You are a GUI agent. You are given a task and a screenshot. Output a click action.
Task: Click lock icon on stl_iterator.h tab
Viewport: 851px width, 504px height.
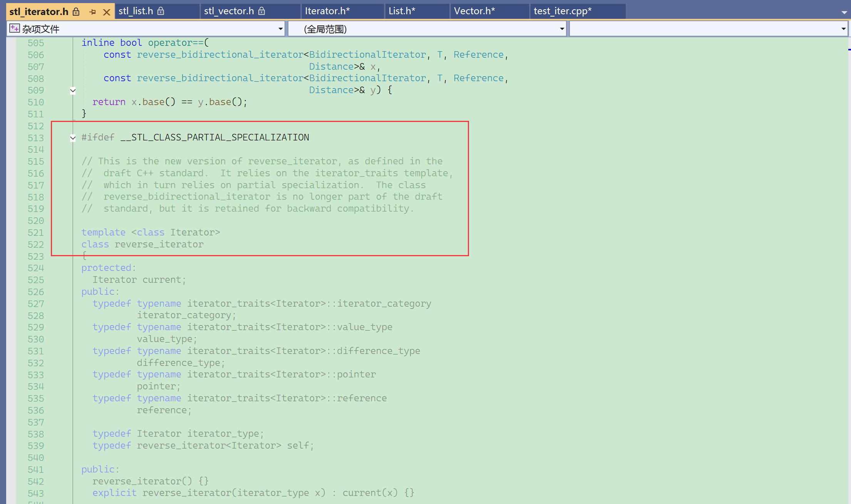(76, 12)
